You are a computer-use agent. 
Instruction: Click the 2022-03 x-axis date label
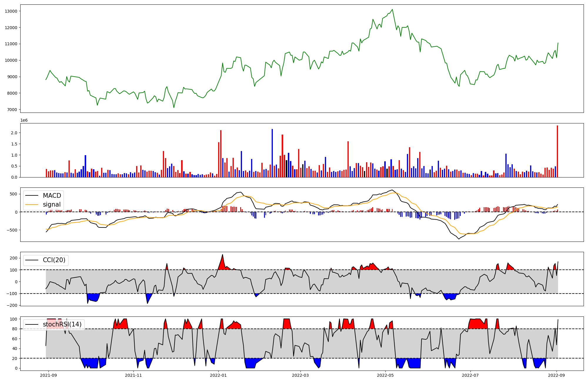300,375
